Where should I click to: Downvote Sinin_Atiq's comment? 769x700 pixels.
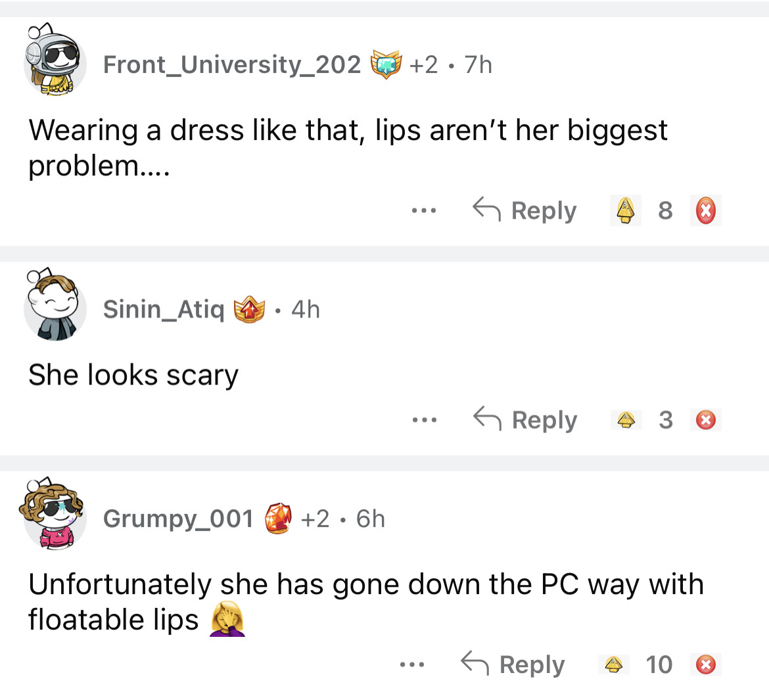(x=705, y=419)
